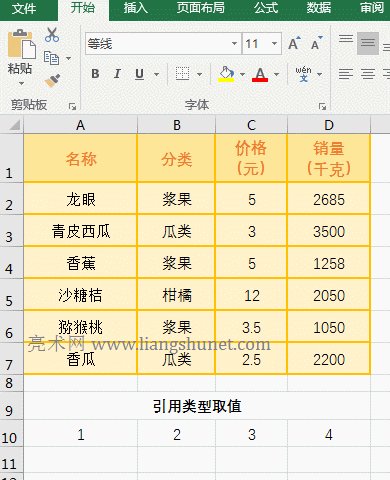Set middle vertical alignment
This screenshot has height=480, width=390.
tap(368, 43)
